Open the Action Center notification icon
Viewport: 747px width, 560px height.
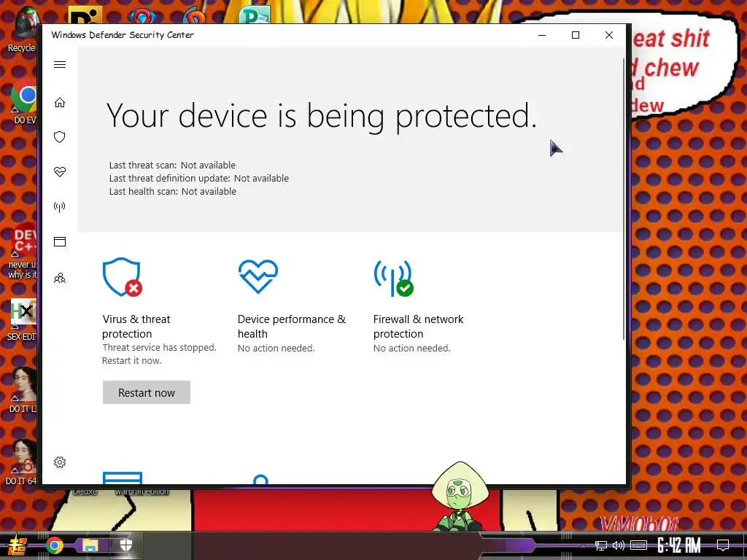coord(723,545)
